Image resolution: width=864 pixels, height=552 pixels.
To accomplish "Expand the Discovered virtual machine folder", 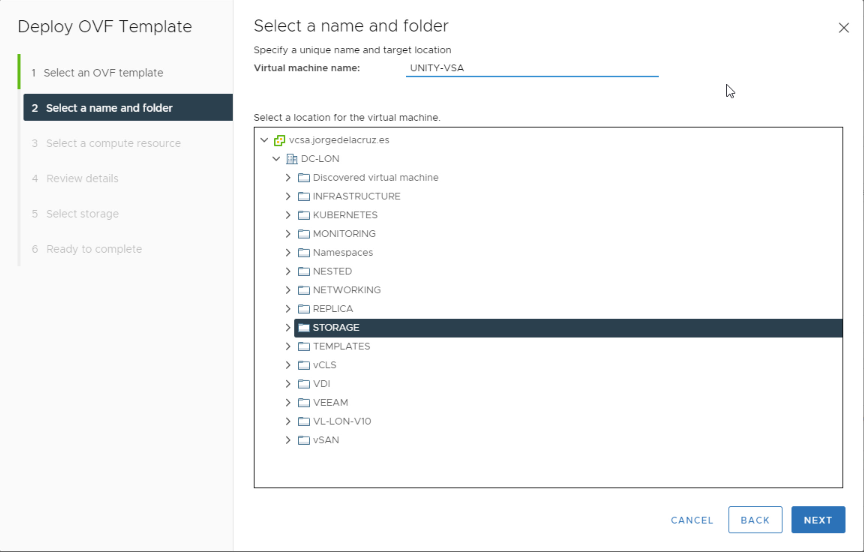I will click(x=288, y=177).
